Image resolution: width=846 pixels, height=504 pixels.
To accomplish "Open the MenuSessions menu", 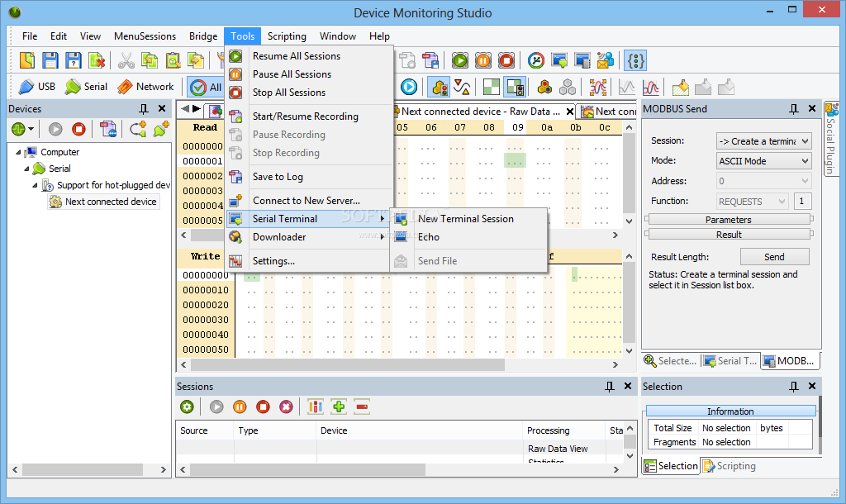I will (x=145, y=36).
